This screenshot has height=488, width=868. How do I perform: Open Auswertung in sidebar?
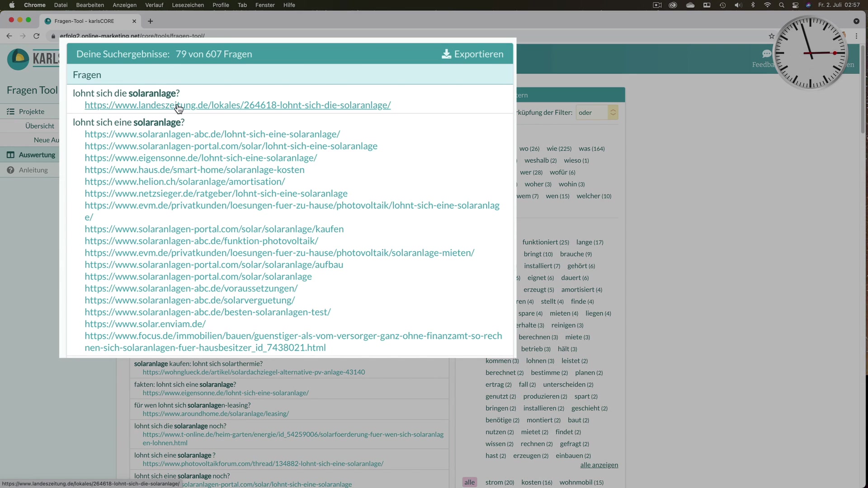point(37,155)
